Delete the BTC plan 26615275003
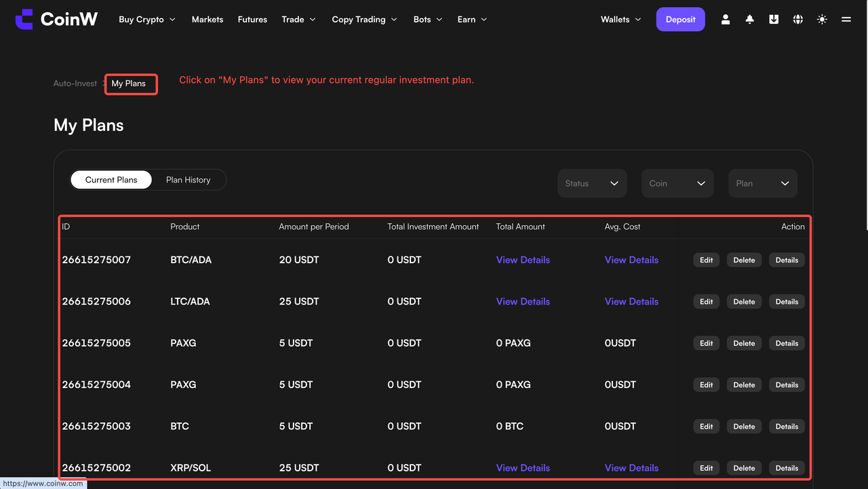The height and width of the screenshot is (489, 868). tap(744, 427)
